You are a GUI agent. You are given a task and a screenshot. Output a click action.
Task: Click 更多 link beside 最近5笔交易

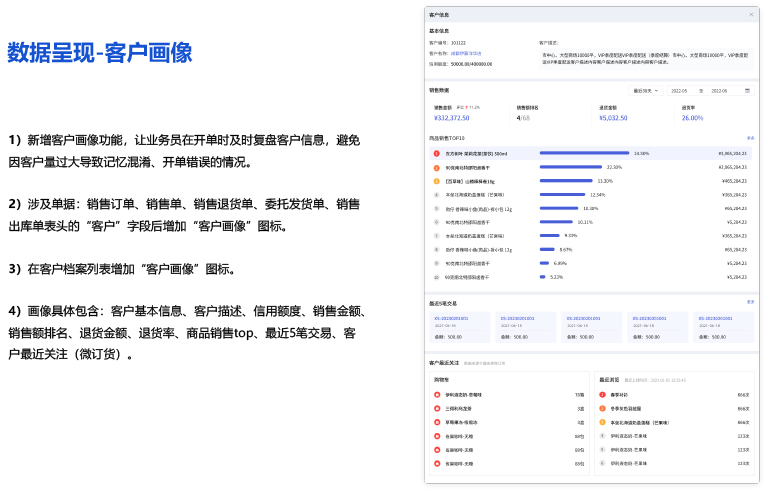(750, 301)
